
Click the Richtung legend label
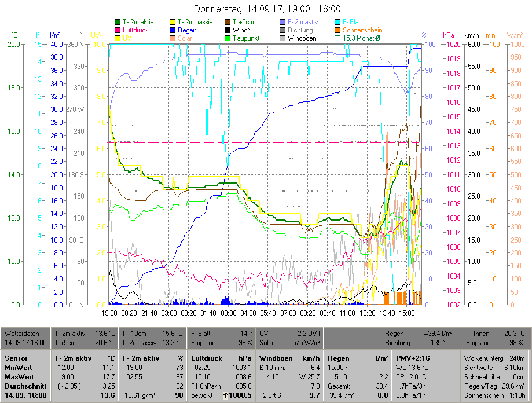[300, 30]
